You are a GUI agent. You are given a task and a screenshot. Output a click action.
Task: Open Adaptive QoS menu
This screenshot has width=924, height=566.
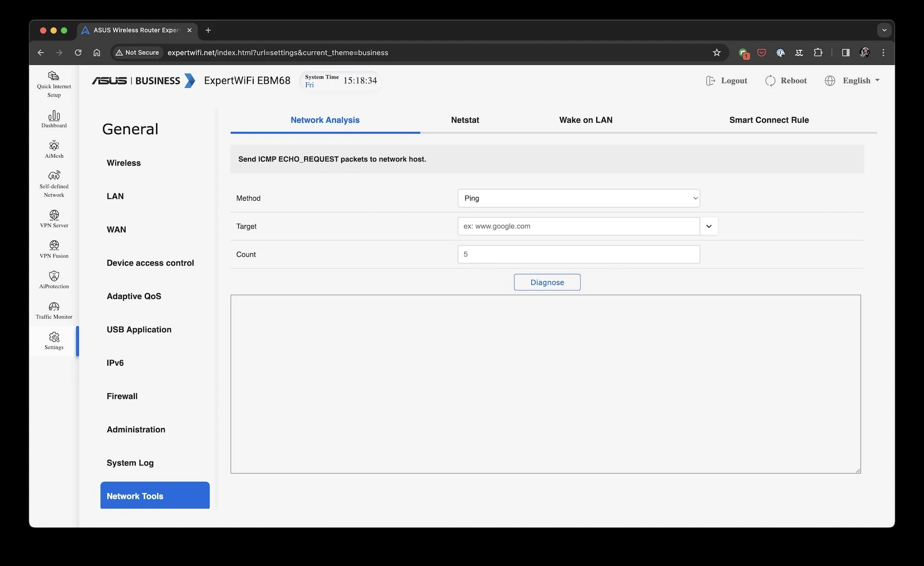click(134, 296)
